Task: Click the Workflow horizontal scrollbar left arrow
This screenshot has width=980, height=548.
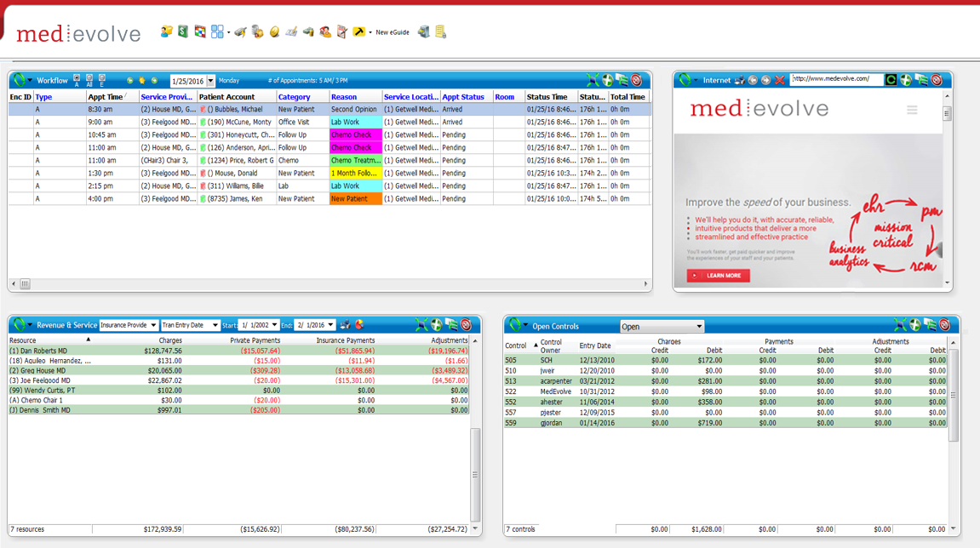Action: pos(14,283)
